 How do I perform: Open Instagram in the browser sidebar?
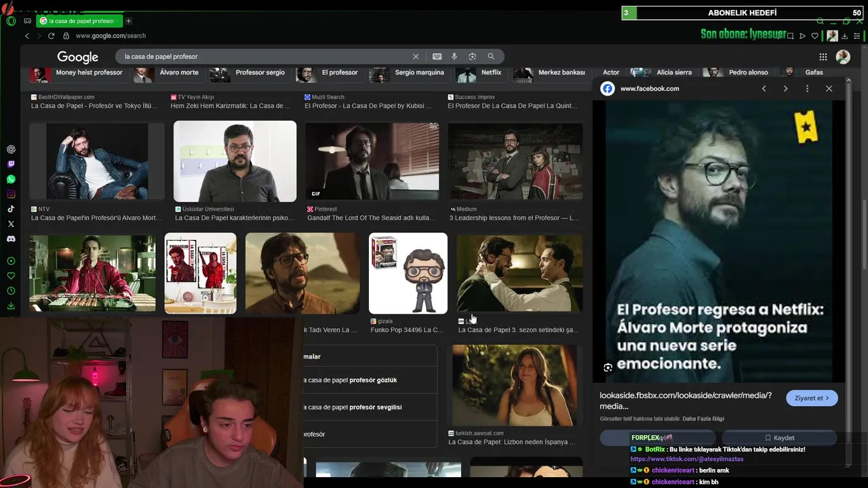click(11, 194)
